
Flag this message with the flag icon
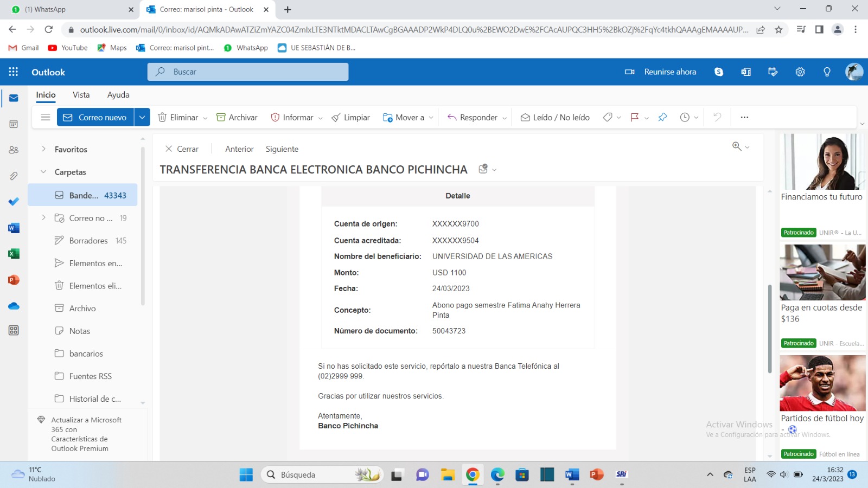634,117
